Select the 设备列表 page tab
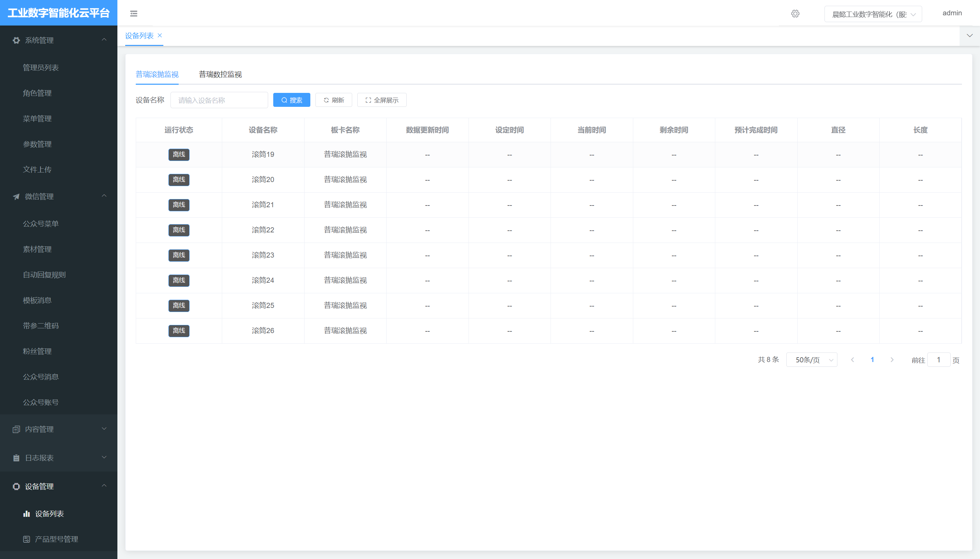This screenshot has height=559, width=980. (139, 36)
